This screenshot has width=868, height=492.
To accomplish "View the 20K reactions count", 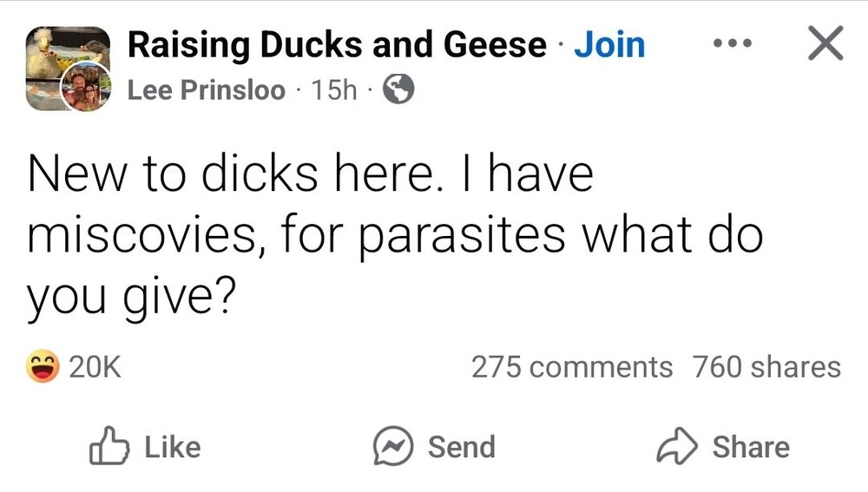I will point(94,368).
